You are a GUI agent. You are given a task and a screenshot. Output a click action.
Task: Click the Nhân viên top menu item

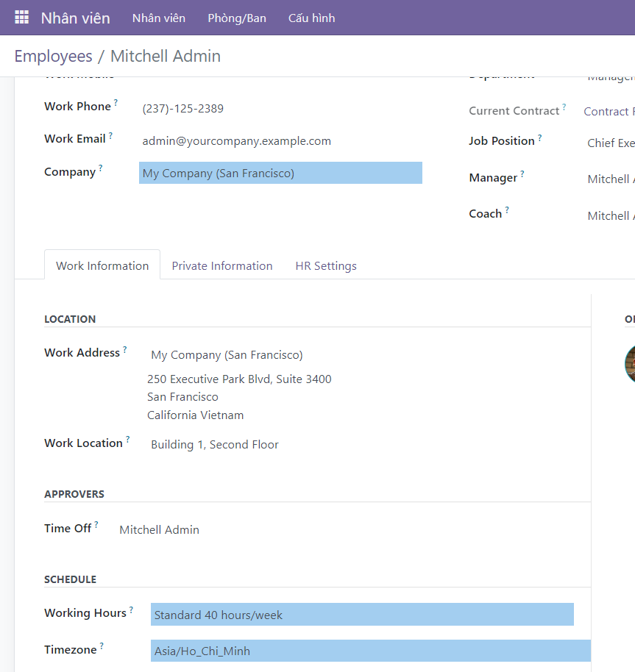click(x=159, y=18)
